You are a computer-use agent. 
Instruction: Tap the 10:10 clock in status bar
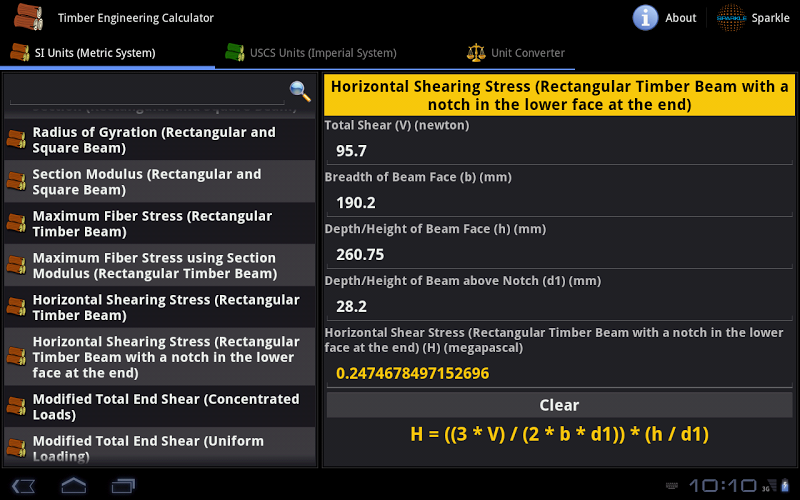pos(722,485)
